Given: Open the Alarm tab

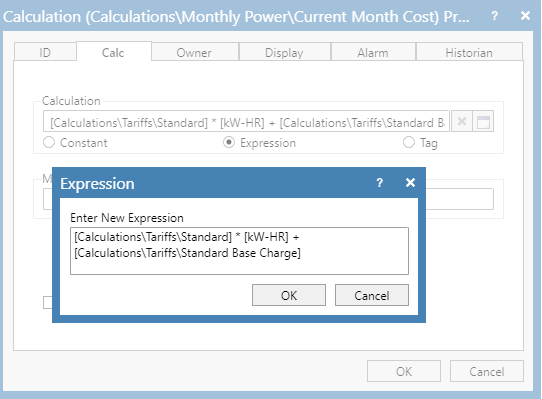Looking at the screenshot, I should click(x=373, y=53).
